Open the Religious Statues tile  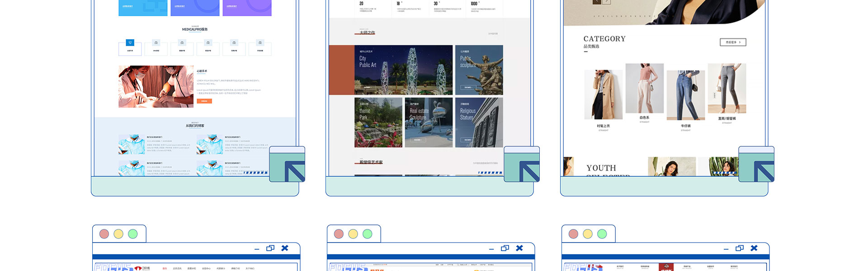pos(479,122)
